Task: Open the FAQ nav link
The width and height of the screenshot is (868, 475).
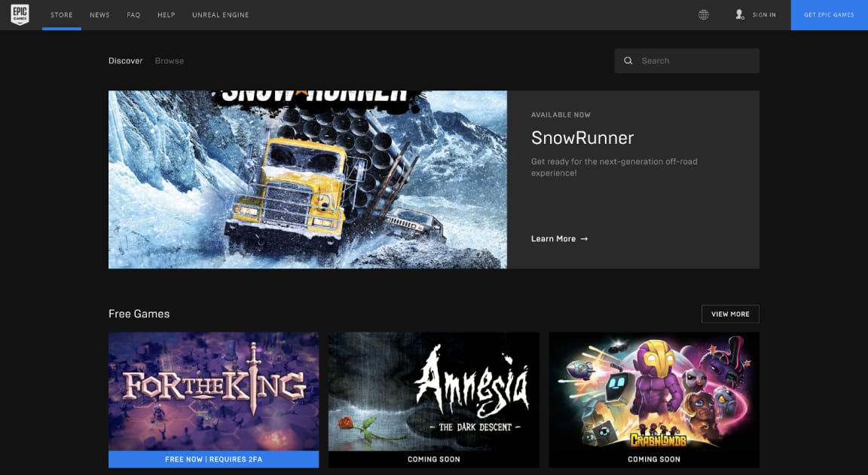Action: [133, 15]
